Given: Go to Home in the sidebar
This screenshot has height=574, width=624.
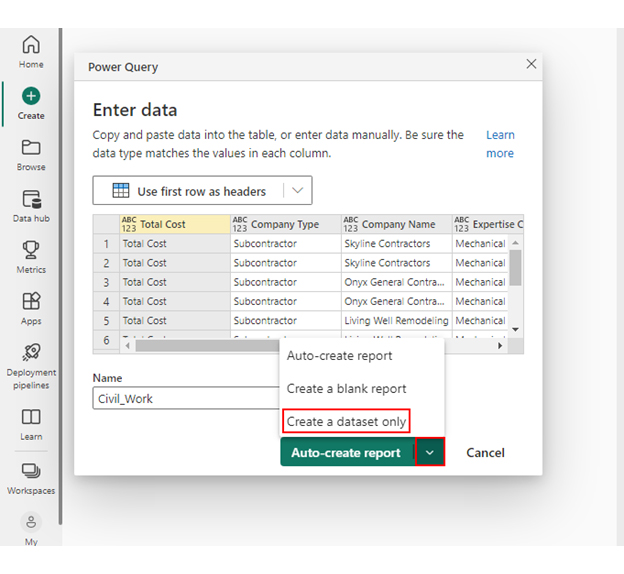Looking at the screenshot, I should coord(31,52).
